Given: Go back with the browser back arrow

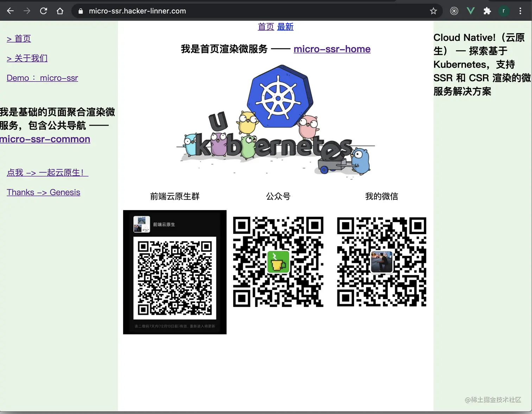Looking at the screenshot, I should point(10,11).
